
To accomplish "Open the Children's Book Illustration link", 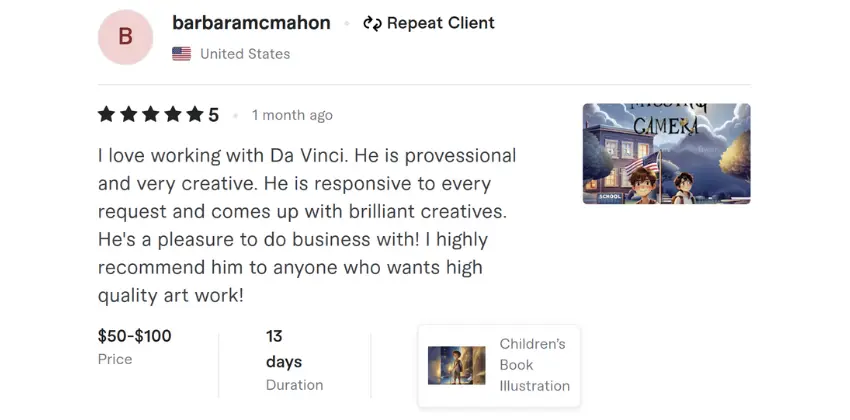I will [x=534, y=365].
